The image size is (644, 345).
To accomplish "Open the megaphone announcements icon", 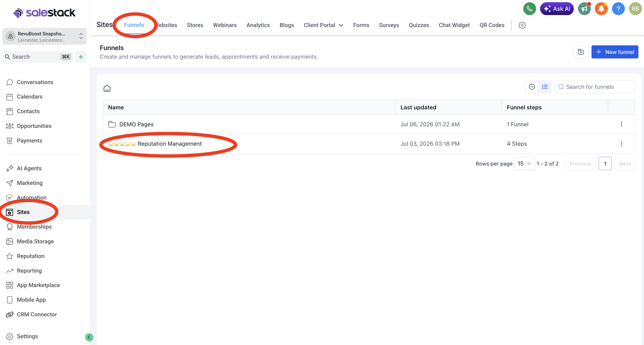I will point(584,9).
